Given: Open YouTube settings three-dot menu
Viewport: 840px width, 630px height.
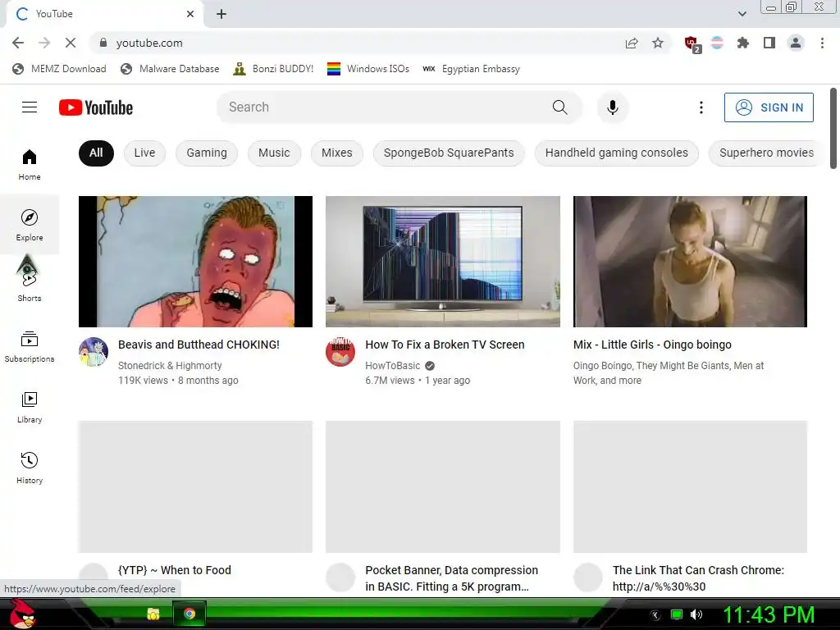Looking at the screenshot, I should tap(701, 107).
